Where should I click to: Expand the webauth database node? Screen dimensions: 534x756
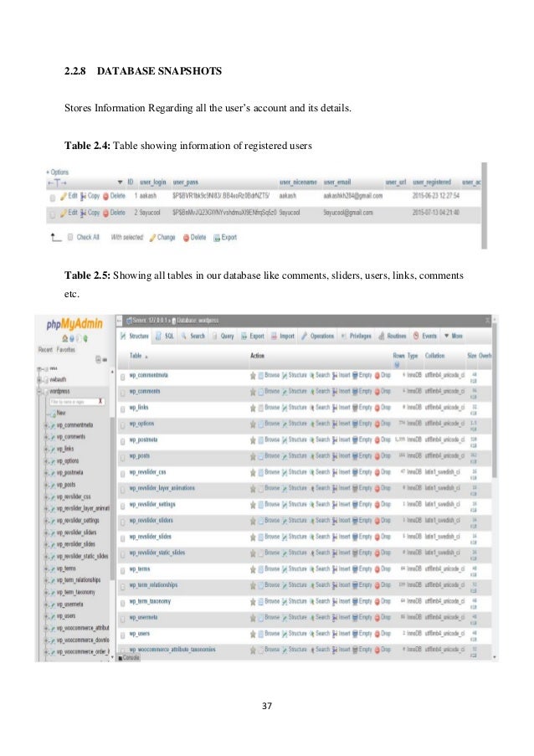click(39, 380)
